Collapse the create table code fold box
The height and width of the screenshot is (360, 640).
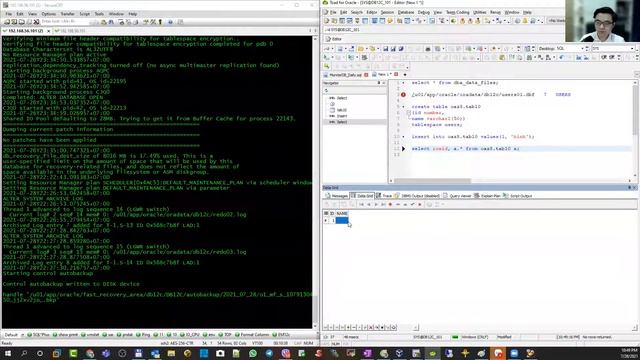coord(408,113)
